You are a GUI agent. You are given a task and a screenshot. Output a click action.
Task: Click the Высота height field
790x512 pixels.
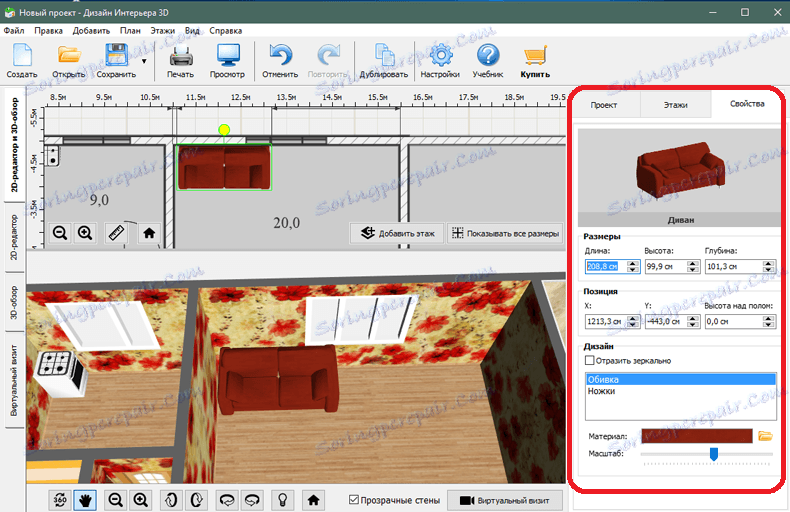tap(666, 266)
